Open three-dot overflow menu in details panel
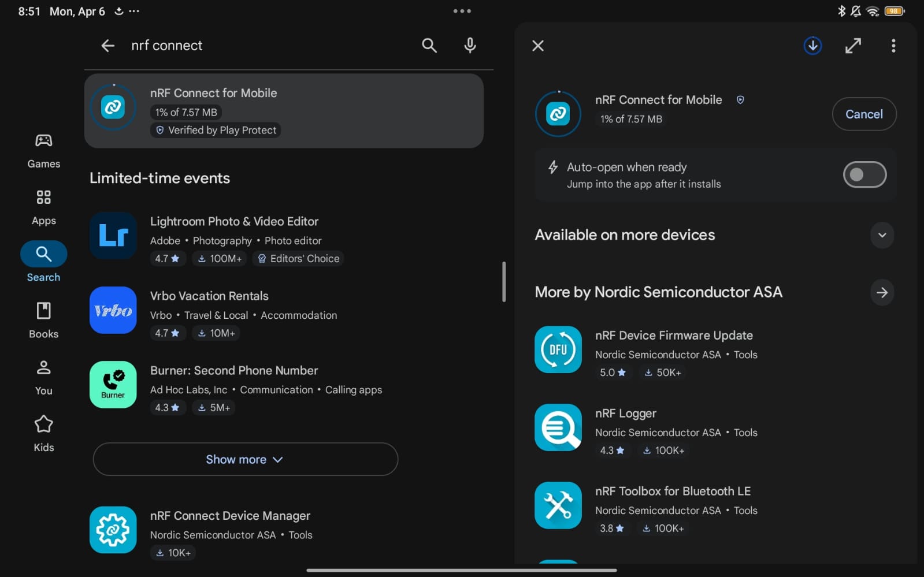Screen dimensions: 924x577 click(x=893, y=46)
